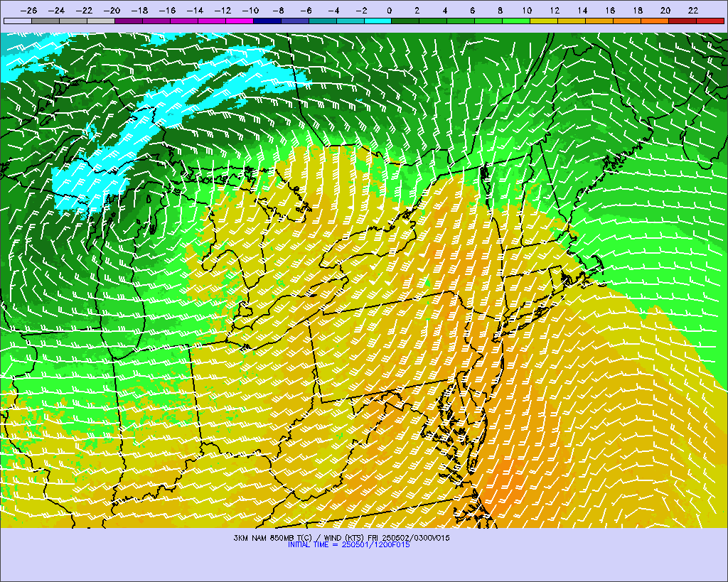The image size is (728, 582).
Task: Select the cyan swatch between -2 and 0
Action: coord(378,21)
